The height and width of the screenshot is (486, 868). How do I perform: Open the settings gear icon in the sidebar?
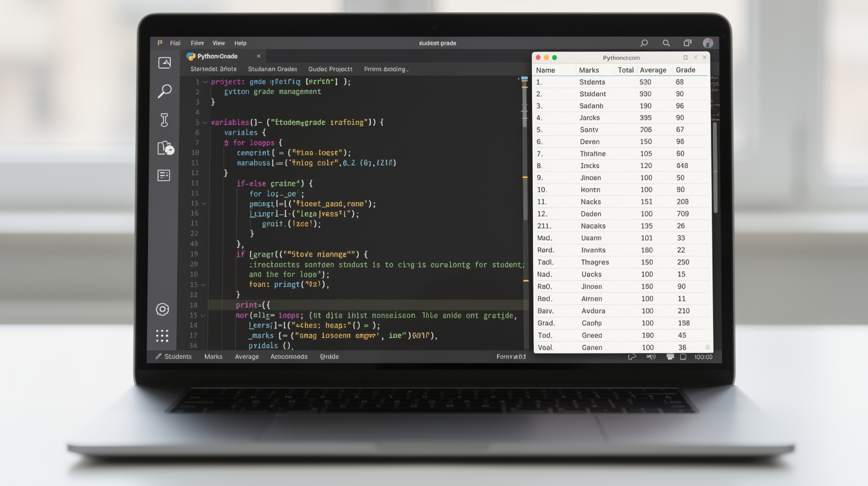163,310
